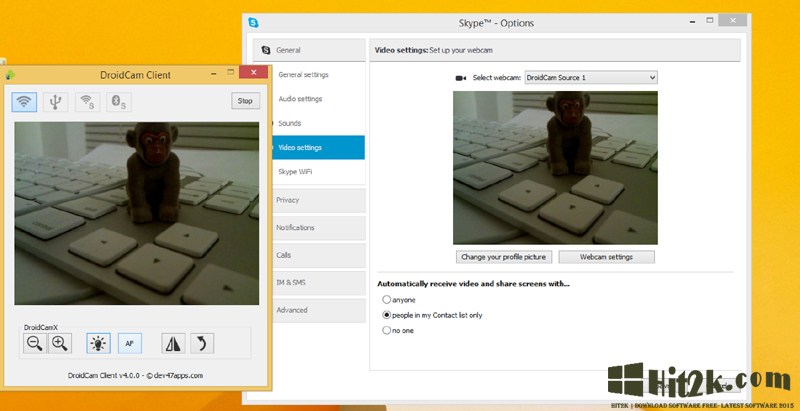Click the DroidCam Client version text

[x=135, y=375]
